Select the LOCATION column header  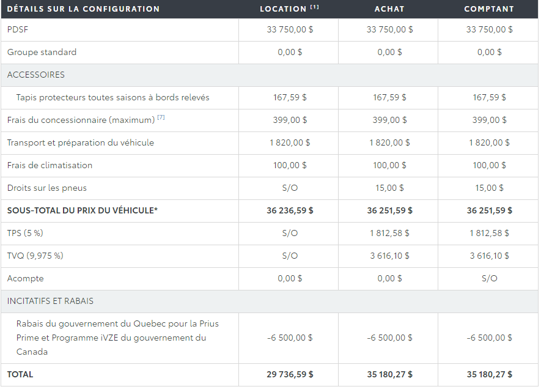coord(283,9)
